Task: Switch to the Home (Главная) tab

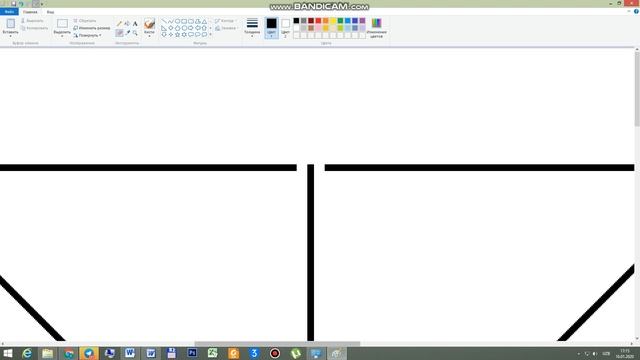Action: 30,12
